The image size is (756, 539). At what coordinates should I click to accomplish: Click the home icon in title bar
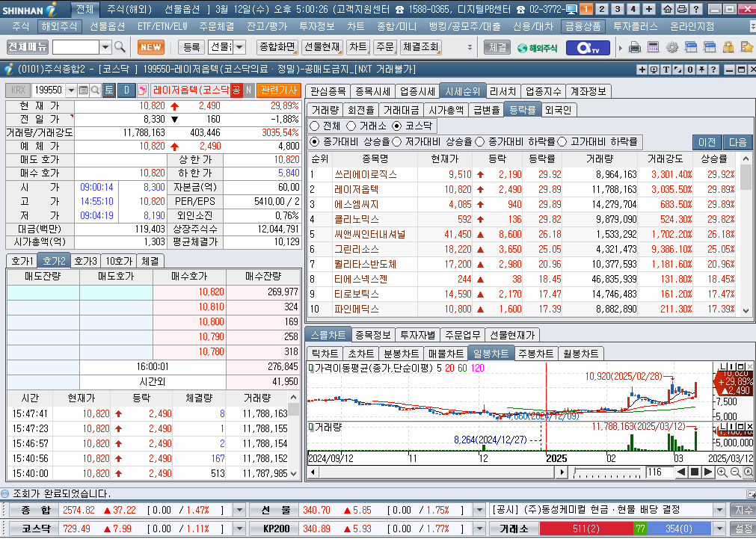pos(668,9)
